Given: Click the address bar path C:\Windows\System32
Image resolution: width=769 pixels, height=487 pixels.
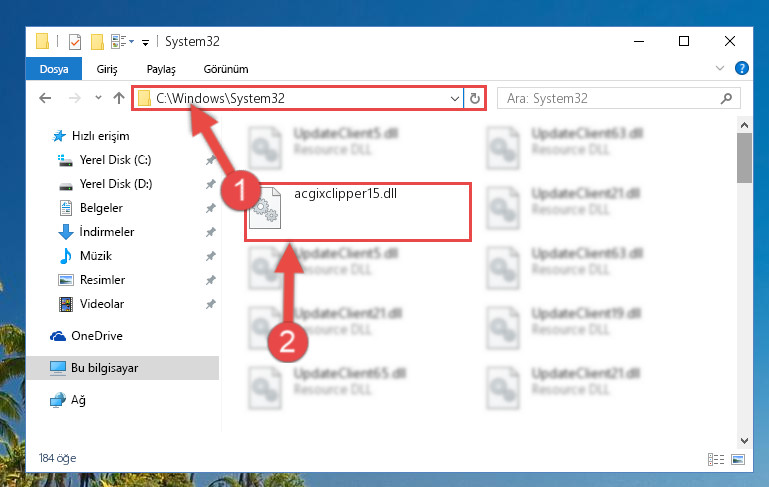Looking at the screenshot, I should 220,98.
